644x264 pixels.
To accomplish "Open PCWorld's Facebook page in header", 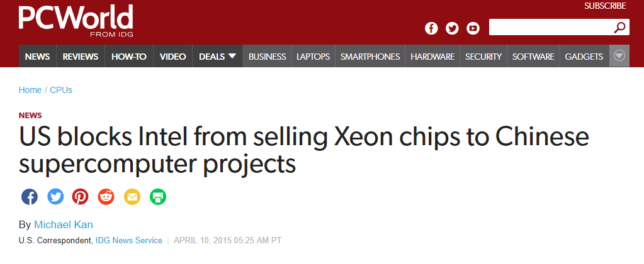I will coord(431,28).
